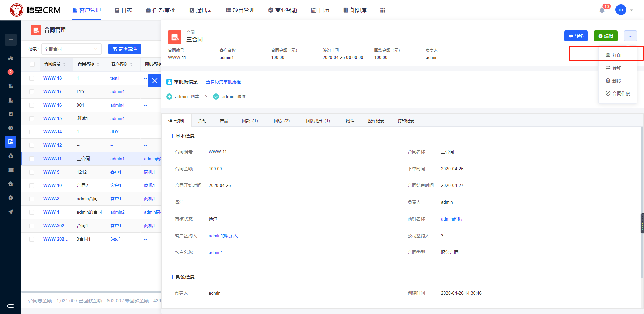The height and width of the screenshot is (314, 644).
Task: Check the box for row WWW-1
Action: coord(32,212)
